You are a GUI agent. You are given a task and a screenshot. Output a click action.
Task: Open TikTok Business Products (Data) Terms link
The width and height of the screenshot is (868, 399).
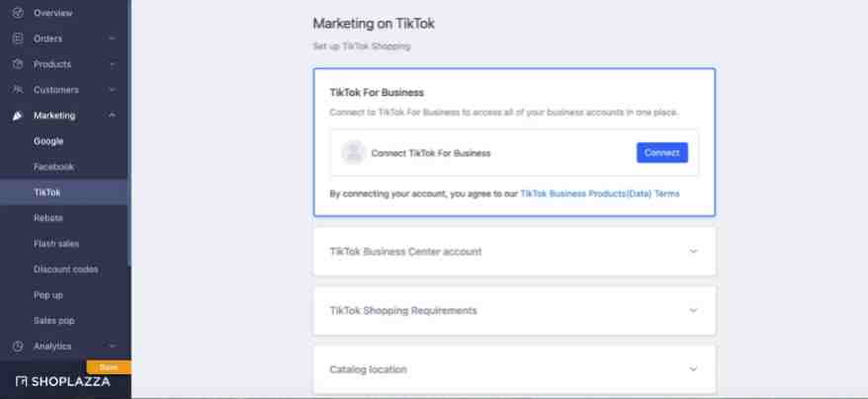[x=599, y=194]
